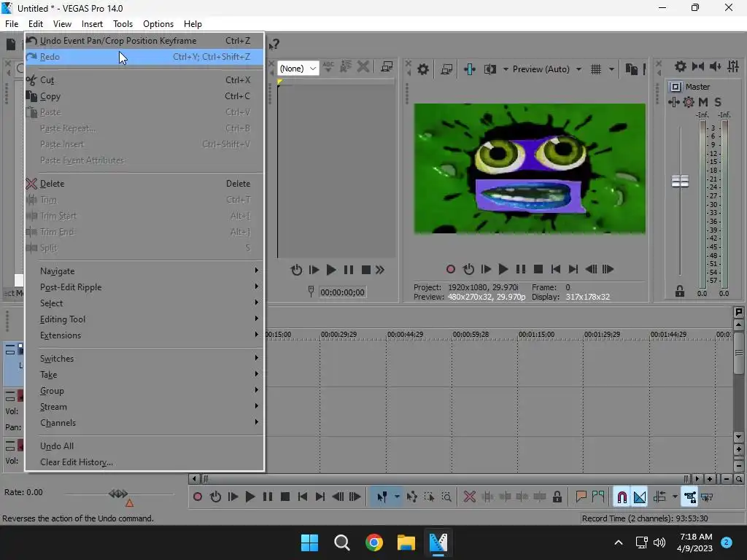Choose Undo Event Pan/Crop Position Keyframe
The width and height of the screenshot is (747, 560).
144,41
